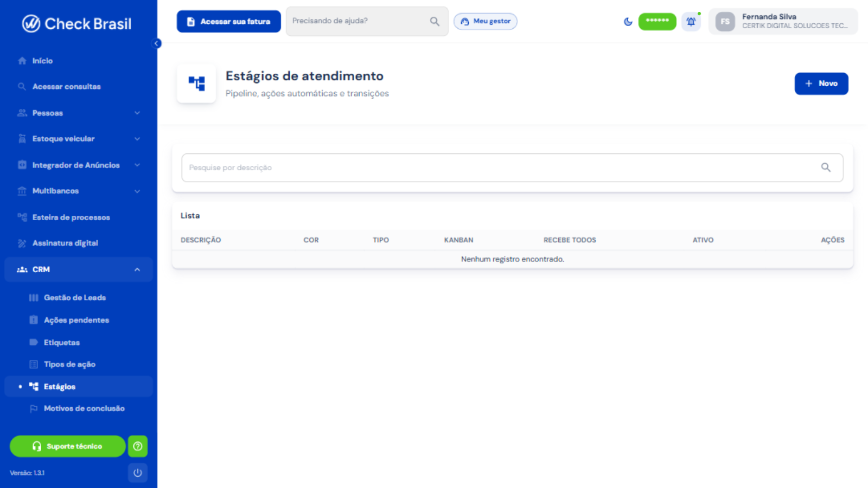868x488 pixels.
Task: Click the KANBAN column header
Action: point(458,240)
